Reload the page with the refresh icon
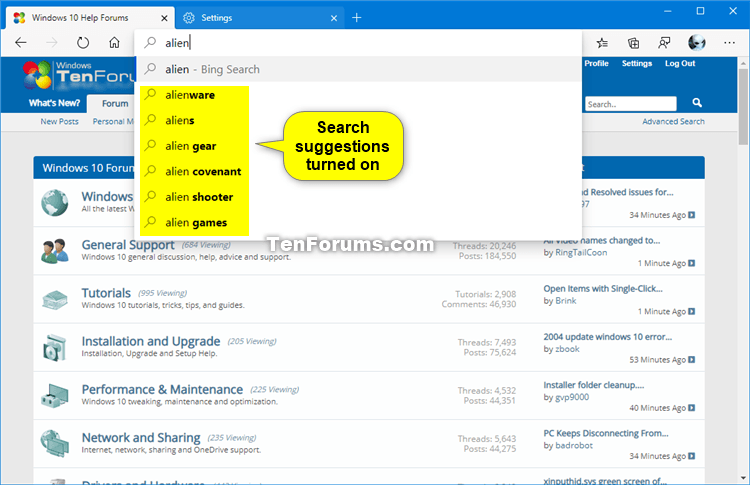 point(83,43)
